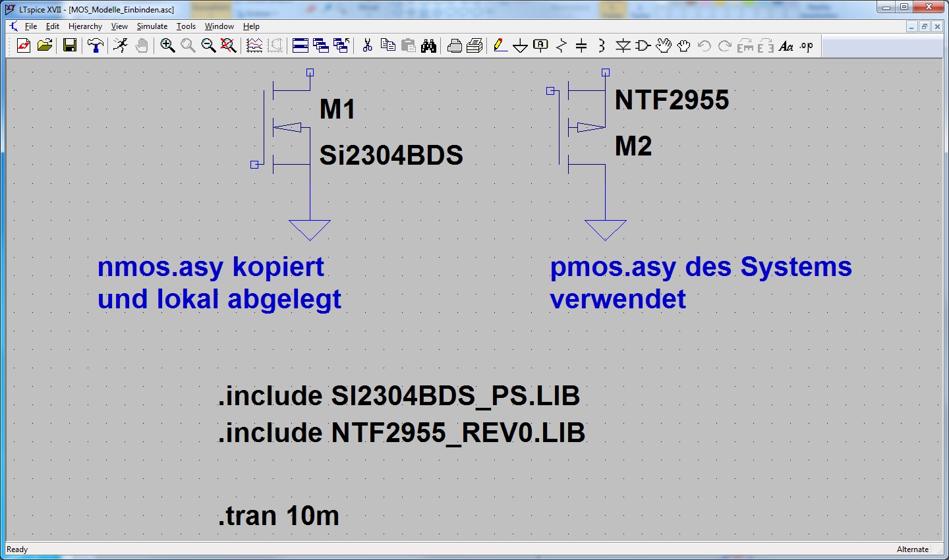Image resolution: width=949 pixels, height=560 pixels.
Task: Place a Capacitor from the toolbar
Action: pos(581,45)
